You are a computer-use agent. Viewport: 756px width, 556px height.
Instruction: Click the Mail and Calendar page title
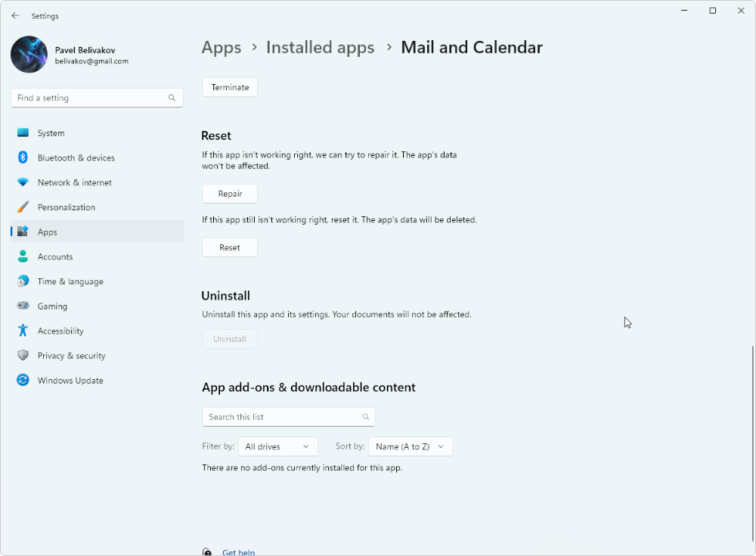(x=472, y=48)
